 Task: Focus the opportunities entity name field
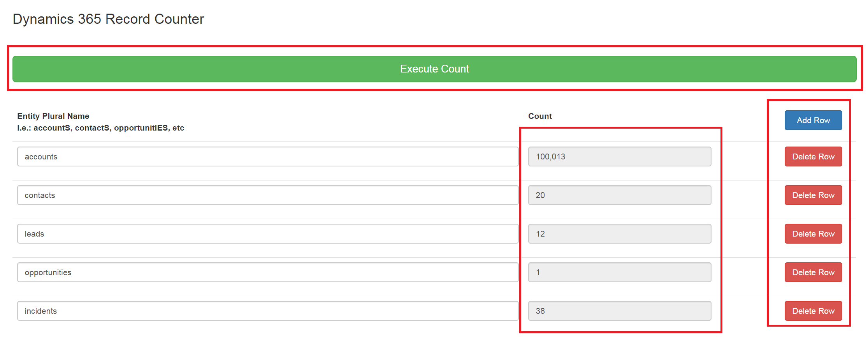point(267,272)
